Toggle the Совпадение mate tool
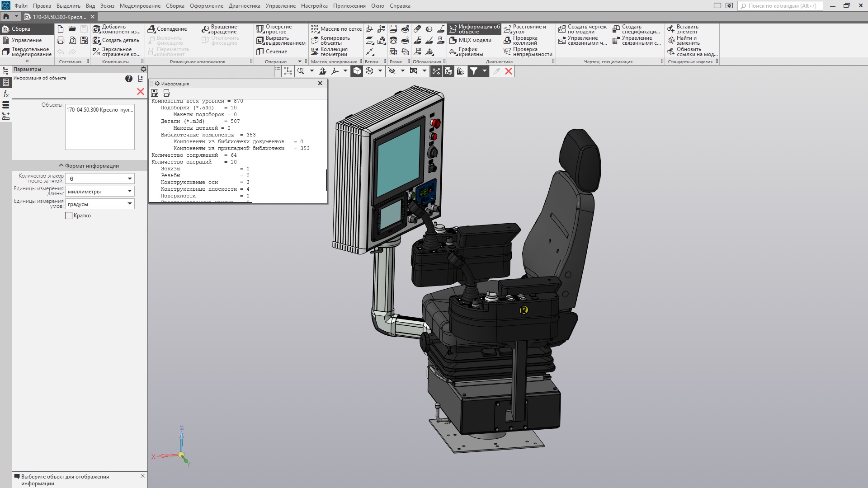The height and width of the screenshot is (488, 868). (168, 29)
